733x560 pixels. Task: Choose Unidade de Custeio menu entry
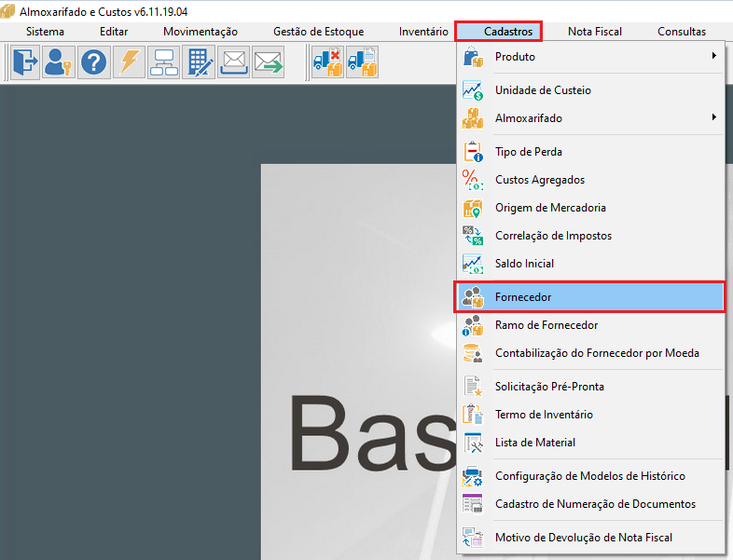pos(590,90)
